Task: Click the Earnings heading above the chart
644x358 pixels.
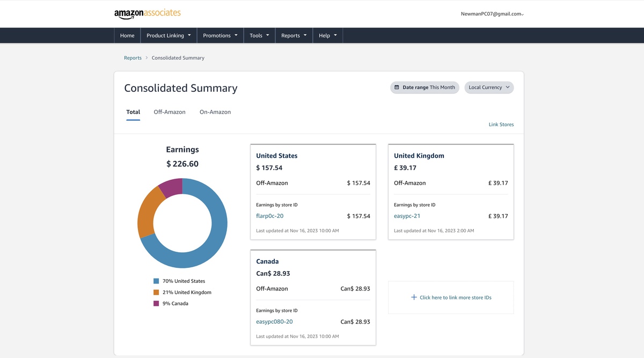Action: coord(182,150)
